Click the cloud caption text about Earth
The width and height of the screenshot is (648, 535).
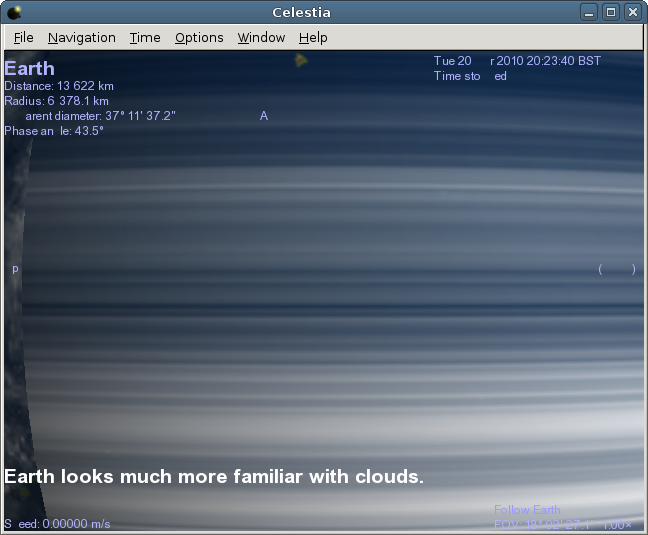[x=214, y=477]
